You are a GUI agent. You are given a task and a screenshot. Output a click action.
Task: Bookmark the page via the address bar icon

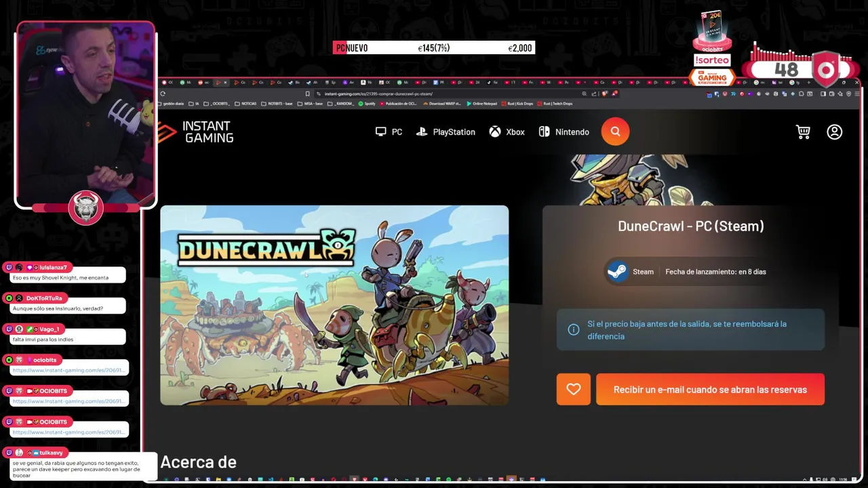[x=308, y=94]
